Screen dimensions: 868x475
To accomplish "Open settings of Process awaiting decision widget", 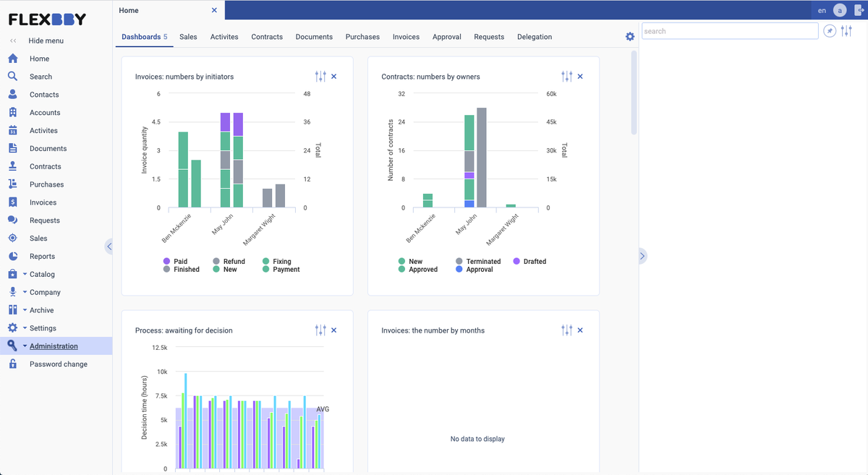I will coord(320,330).
